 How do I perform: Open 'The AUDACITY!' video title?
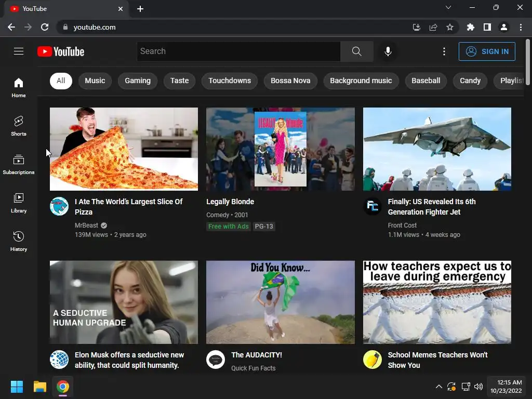click(x=257, y=355)
